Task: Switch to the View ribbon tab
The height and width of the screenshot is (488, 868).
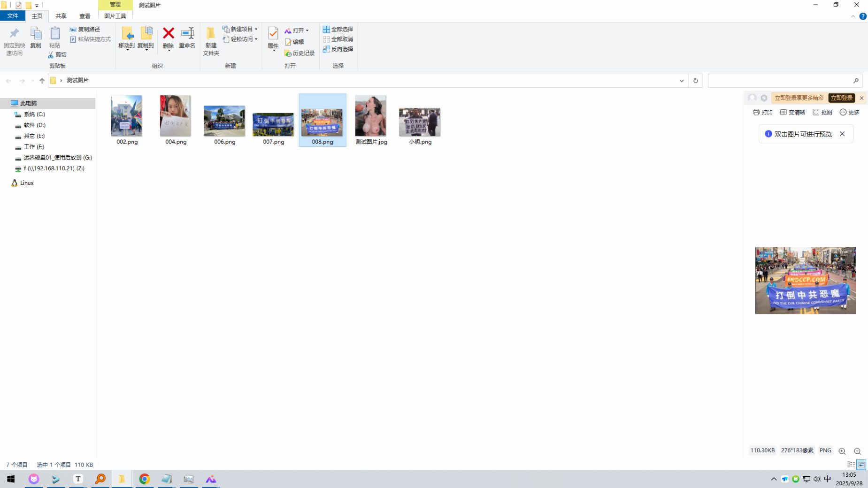Action: pyautogui.click(x=84, y=16)
